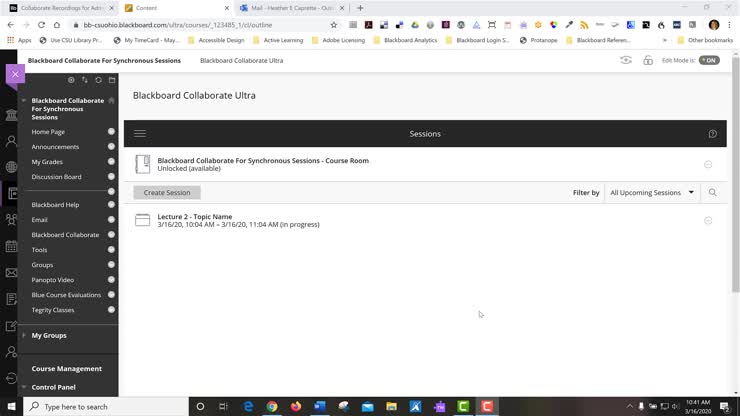
Task: Click the browser address bar
Action: (x=203, y=25)
